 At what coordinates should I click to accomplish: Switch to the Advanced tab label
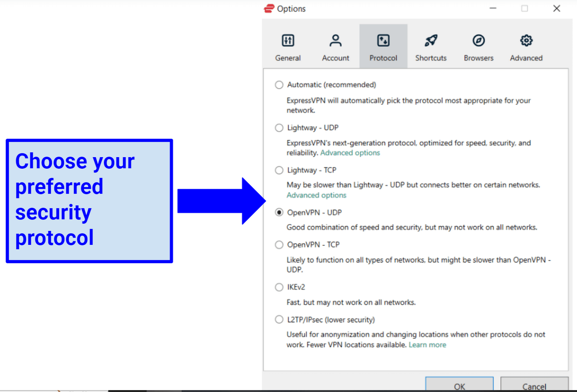526,58
